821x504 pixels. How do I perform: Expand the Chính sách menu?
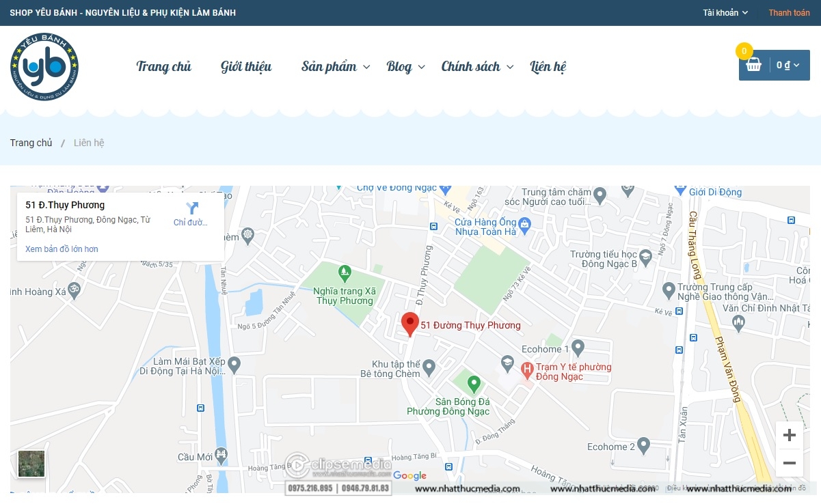[470, 66]
